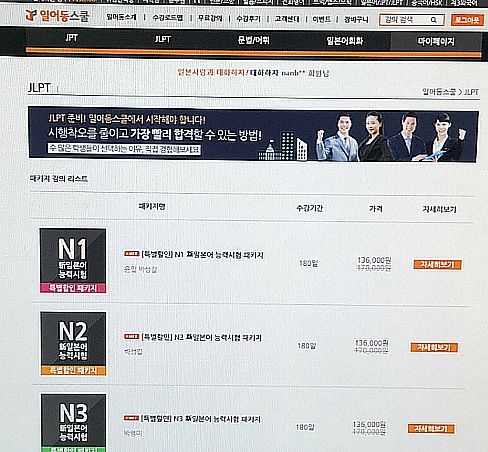Click 자세히보기 button for the N2 package
This screenshot has height=452, width=488.
click(434, 347)
